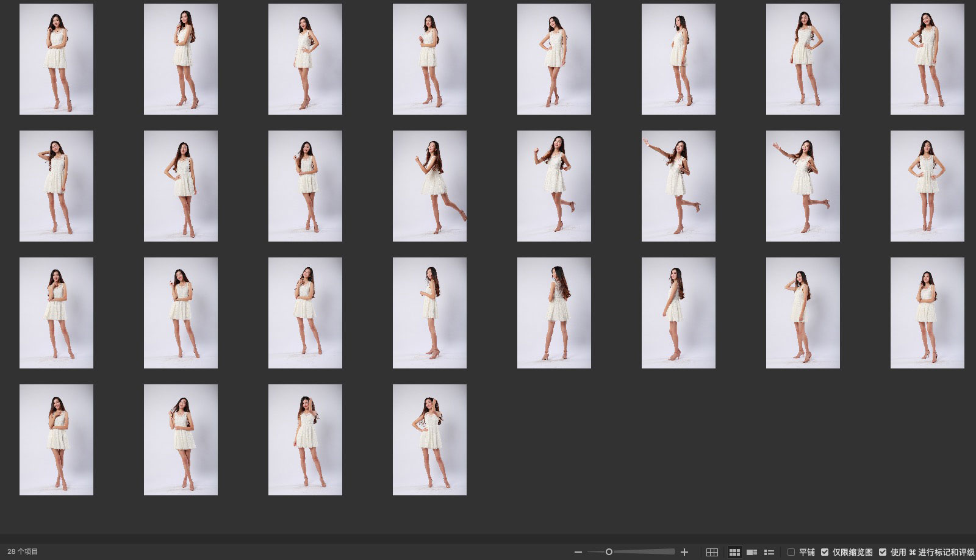Click the thumbnail size slider handle

tap(609, 552)
